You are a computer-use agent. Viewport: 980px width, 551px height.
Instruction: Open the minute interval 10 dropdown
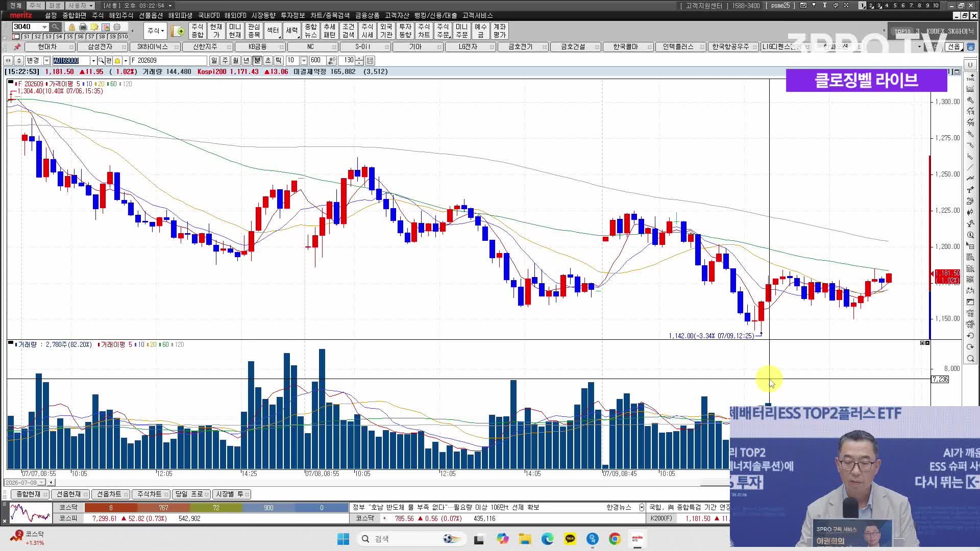(304, 61)
